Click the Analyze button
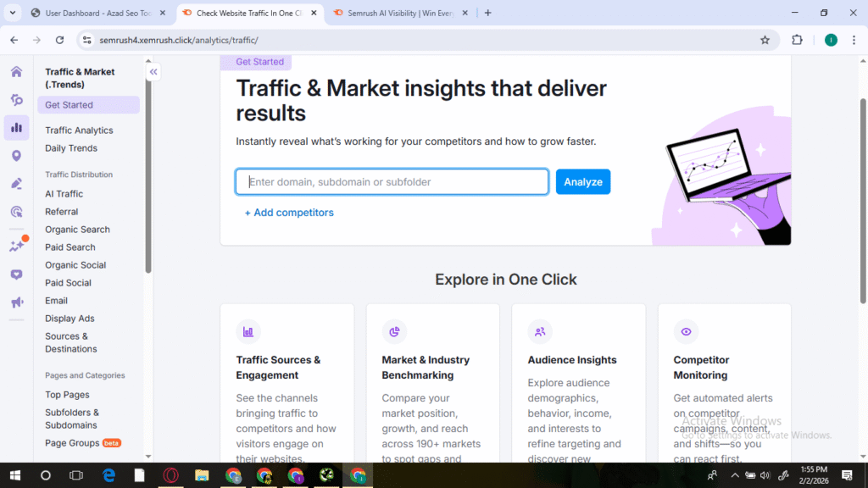Screen dimensions: 868x488 (x=582, y=182)
